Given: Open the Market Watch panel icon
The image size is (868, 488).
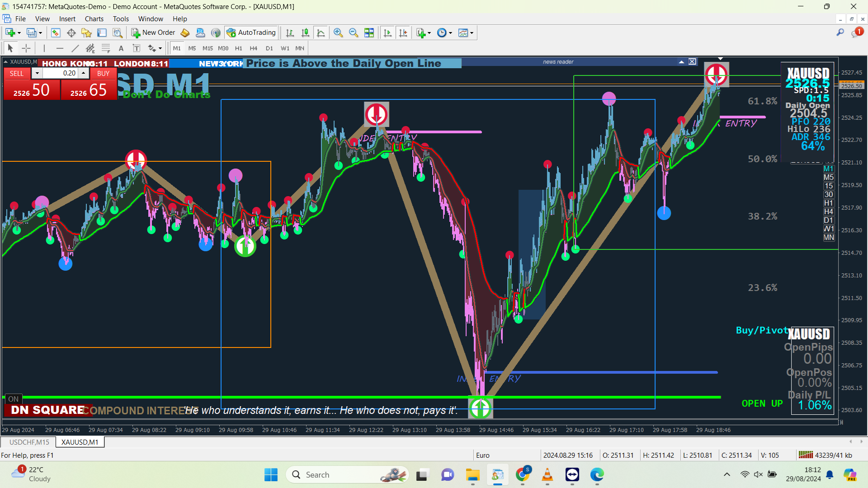Looking at the screenshot, I should click(x=56, y=33).
